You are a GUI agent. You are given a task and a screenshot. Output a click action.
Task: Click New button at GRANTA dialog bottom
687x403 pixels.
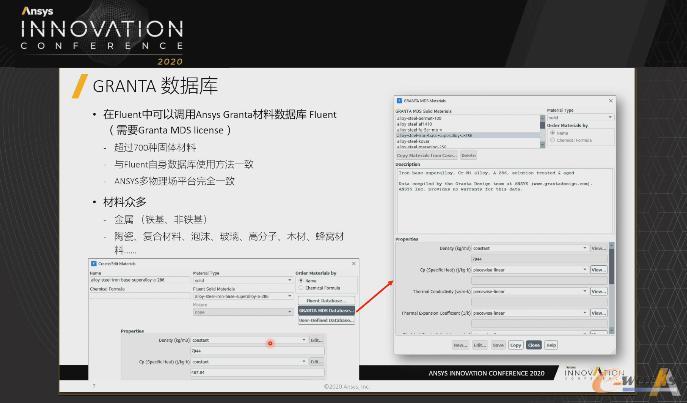460,345
